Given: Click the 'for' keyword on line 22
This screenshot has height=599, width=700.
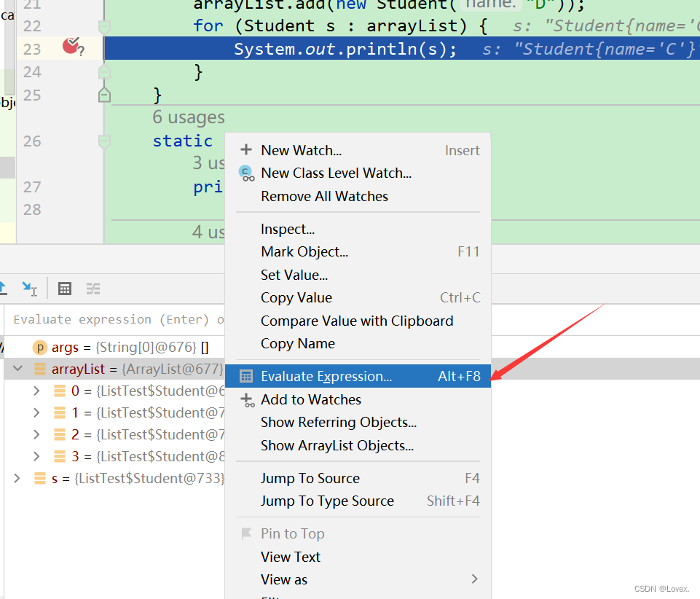Looking at the screenshot, I should pos(208,26).
